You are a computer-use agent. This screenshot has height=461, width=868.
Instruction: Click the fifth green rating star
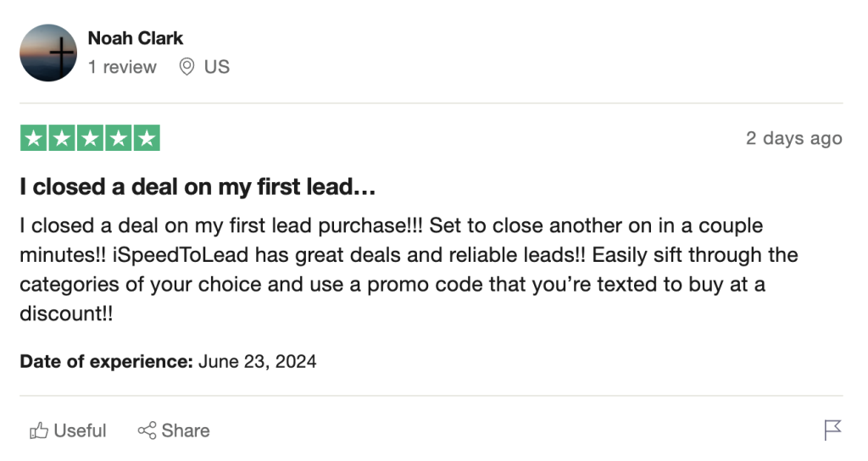146,138
